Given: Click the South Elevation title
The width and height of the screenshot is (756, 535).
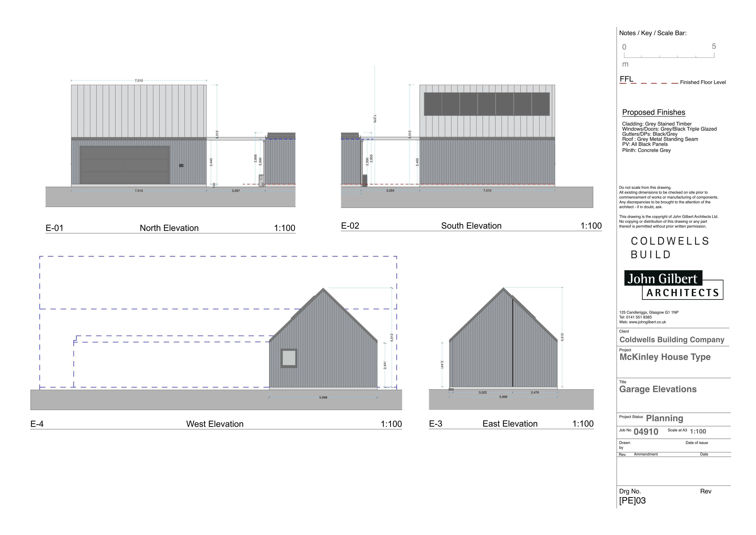Looking at the screenshot, I should (x=471, y=226).
